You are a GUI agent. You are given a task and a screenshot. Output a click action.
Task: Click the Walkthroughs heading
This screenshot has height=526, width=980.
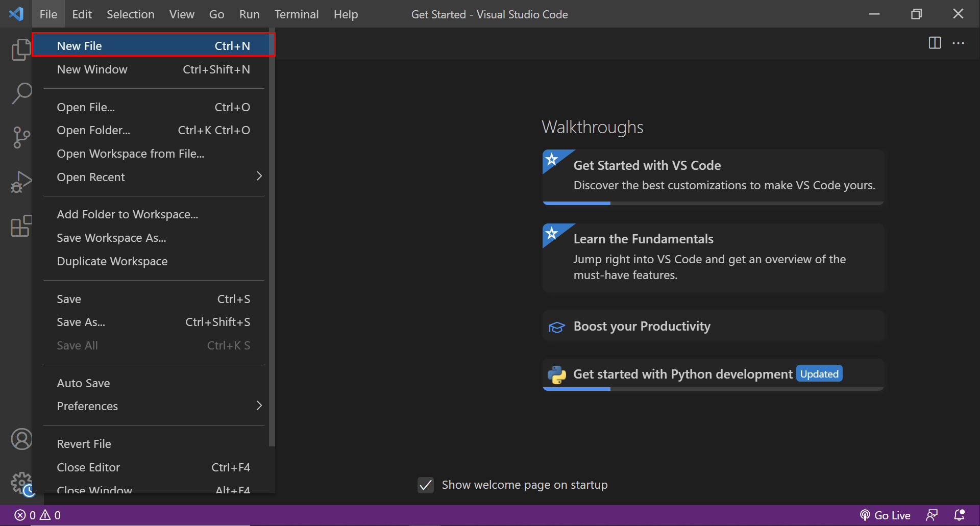(592, 127)
